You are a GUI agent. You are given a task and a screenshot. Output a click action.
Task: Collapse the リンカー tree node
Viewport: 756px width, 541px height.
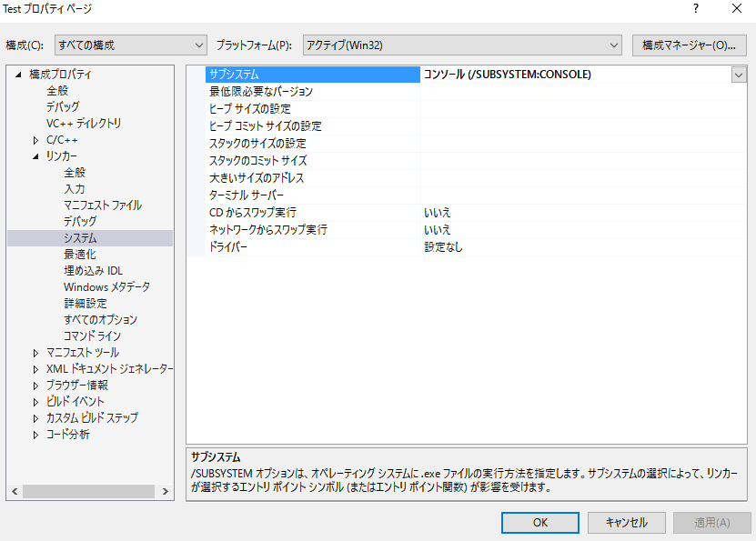(35, 156)
